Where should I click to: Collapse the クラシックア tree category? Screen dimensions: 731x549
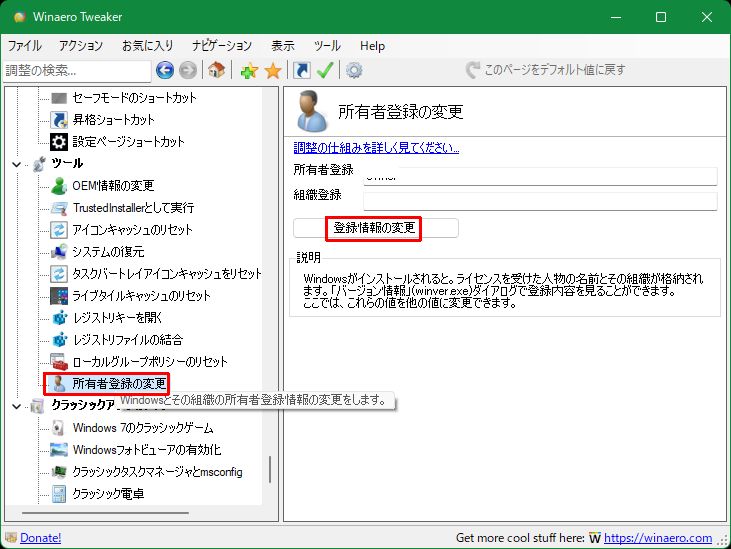[x=17, y=406]
